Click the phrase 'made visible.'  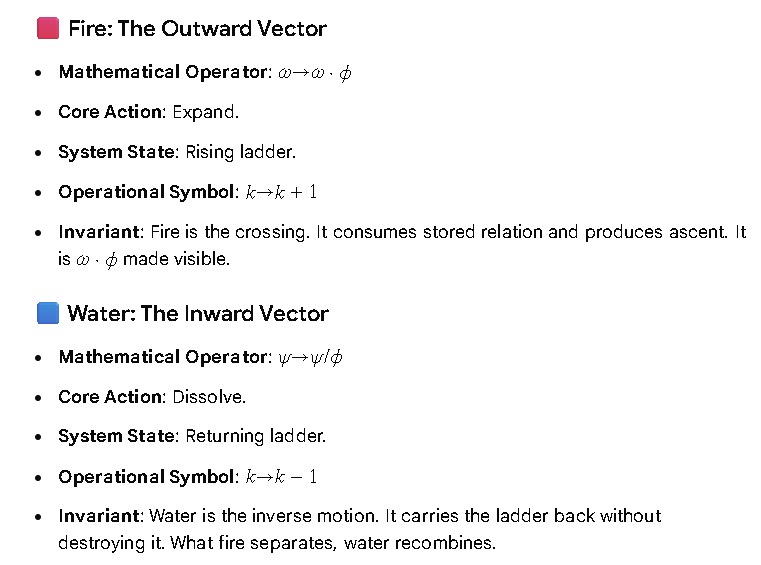176,259
